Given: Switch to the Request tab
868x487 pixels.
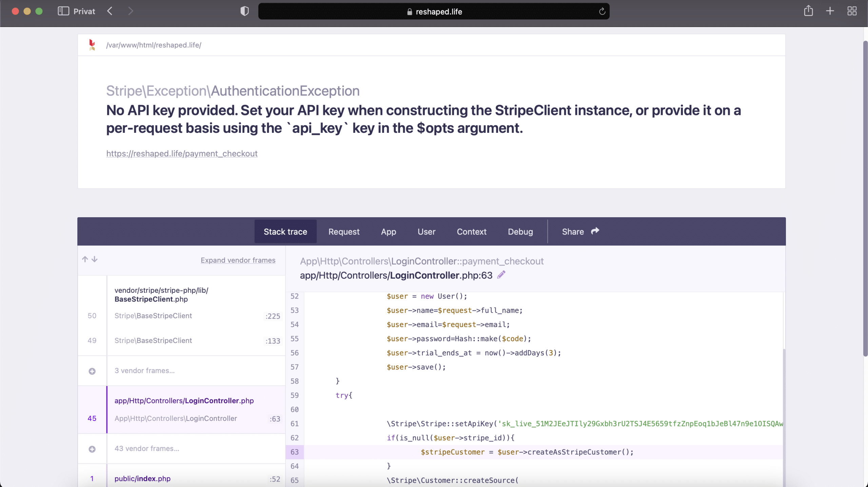Looking at the screenshot, I should 344,231.
